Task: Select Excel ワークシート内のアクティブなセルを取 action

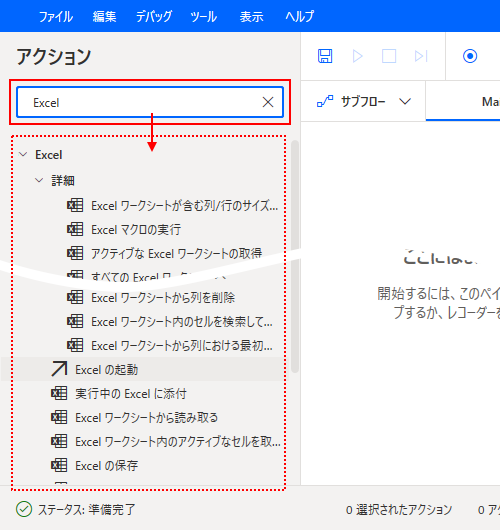Action: (x=178, y=441)
